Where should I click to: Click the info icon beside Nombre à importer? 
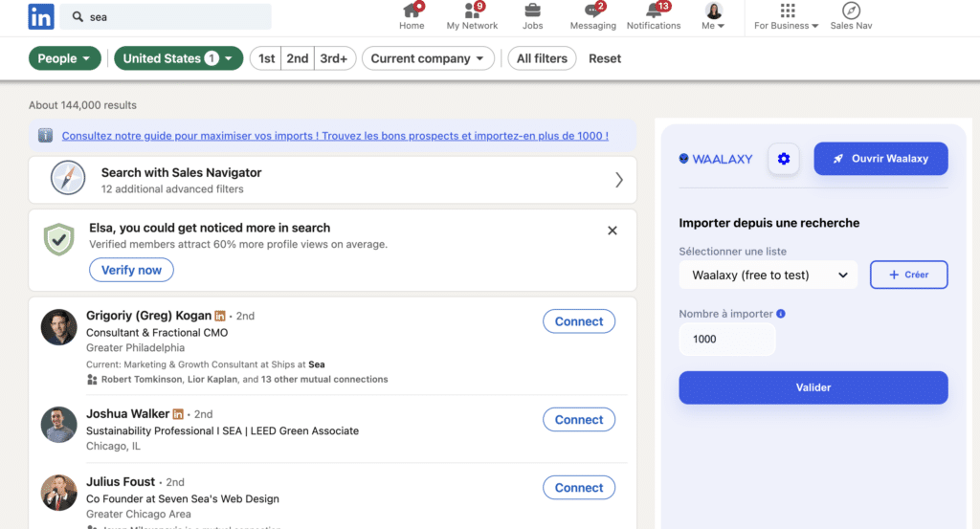[781, 314]
